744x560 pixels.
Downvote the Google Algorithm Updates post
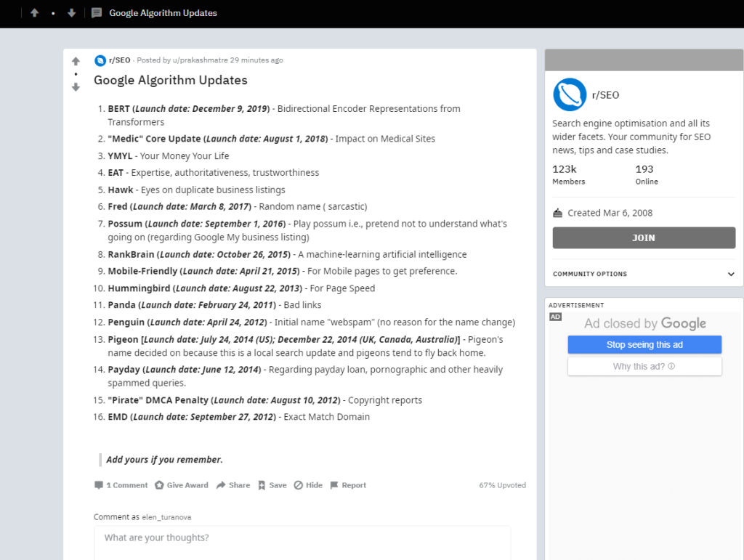(x=76, y=87)
